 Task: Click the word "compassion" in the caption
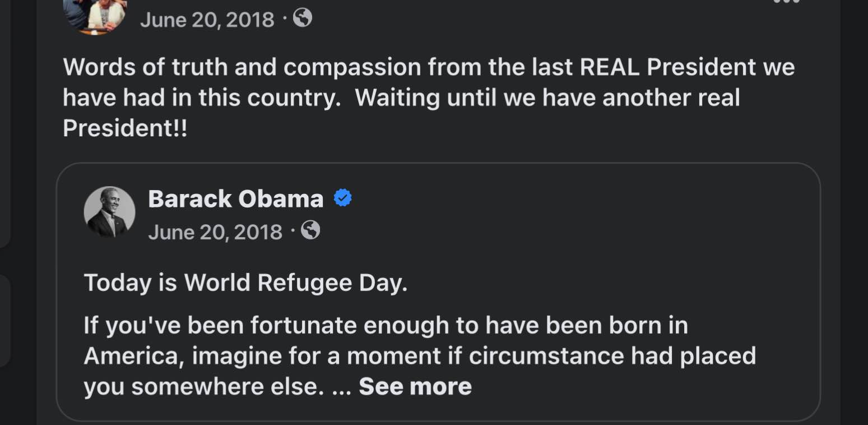(x=352, y=67)
